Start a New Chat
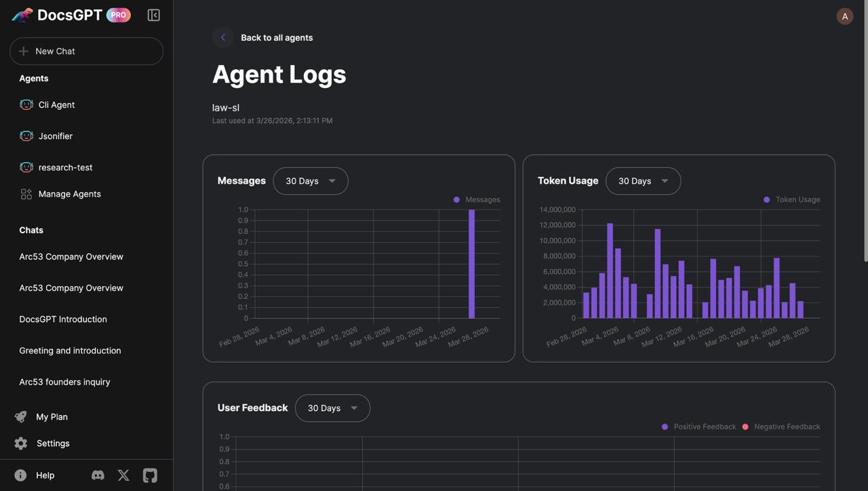The height and width of the screenshot is (491, 868). tap(86, 51)
